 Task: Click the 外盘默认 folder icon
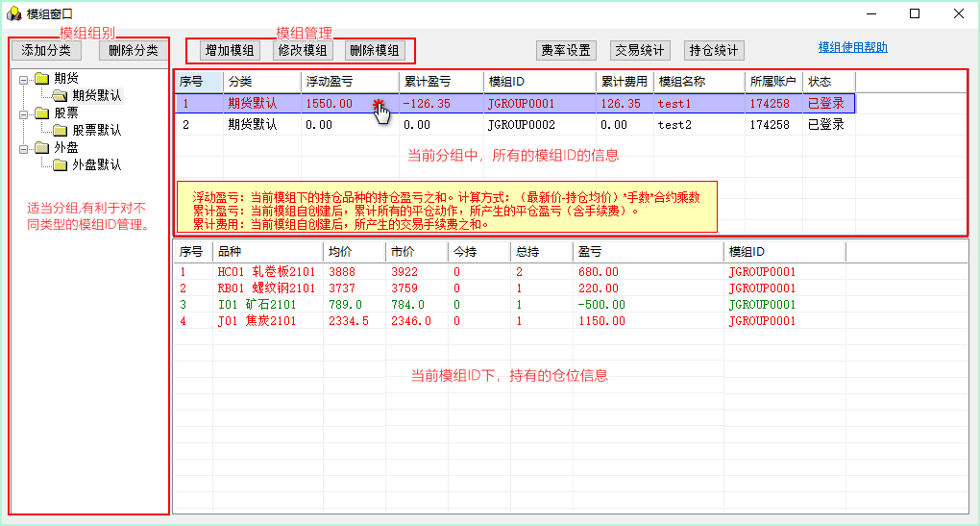pos(60,165)
